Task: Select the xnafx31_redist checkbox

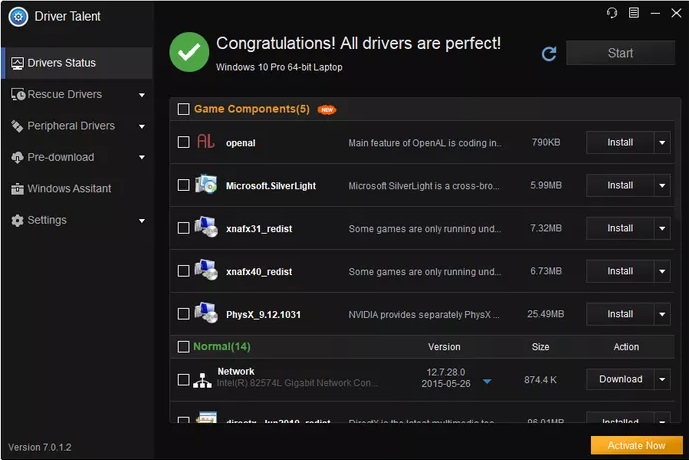Action: pyautogui.click(x=183, y=228)
